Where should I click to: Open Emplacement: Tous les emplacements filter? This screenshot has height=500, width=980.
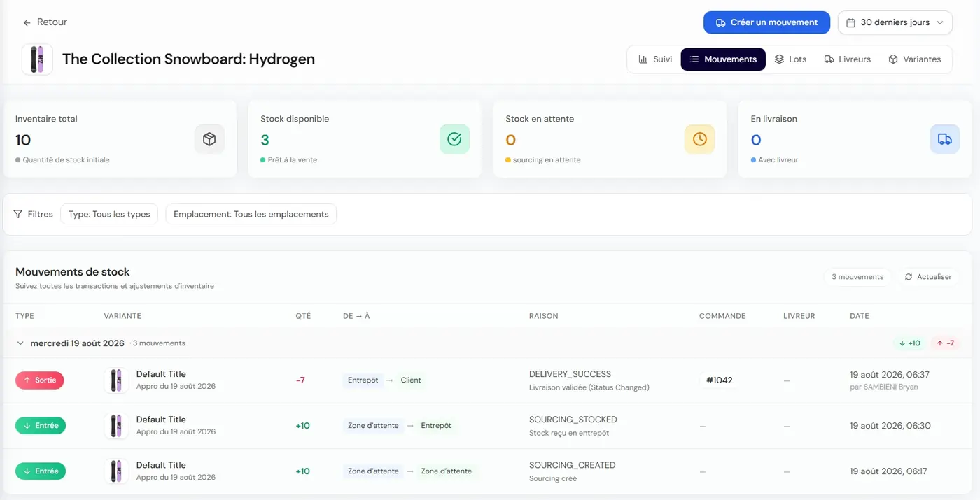(251, 214)
